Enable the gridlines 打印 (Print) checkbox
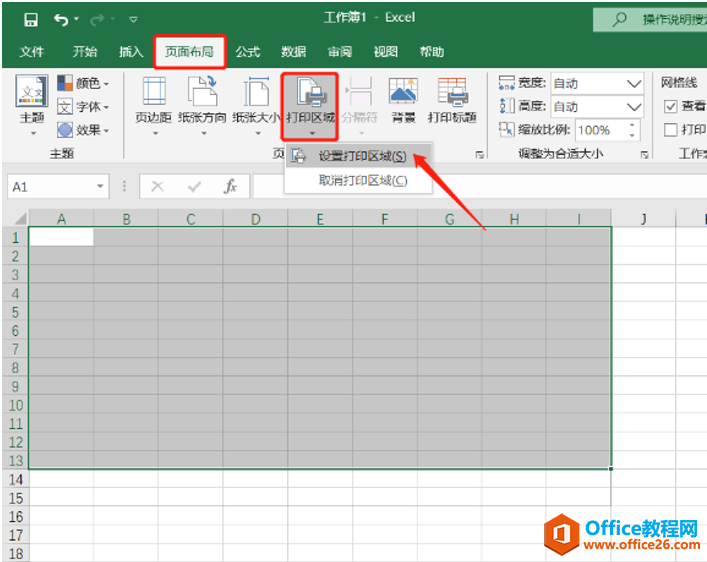Image resolution: width=707 pixels, height=562 pixels. click(x=671, y=129)
